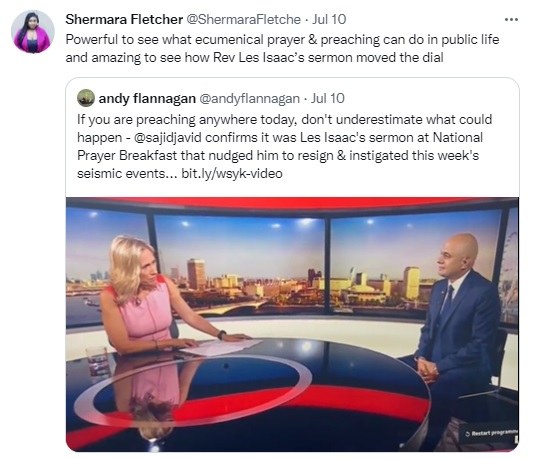
Task: Open the @andyflannagan handle
Action: click(x=249, y=99)
